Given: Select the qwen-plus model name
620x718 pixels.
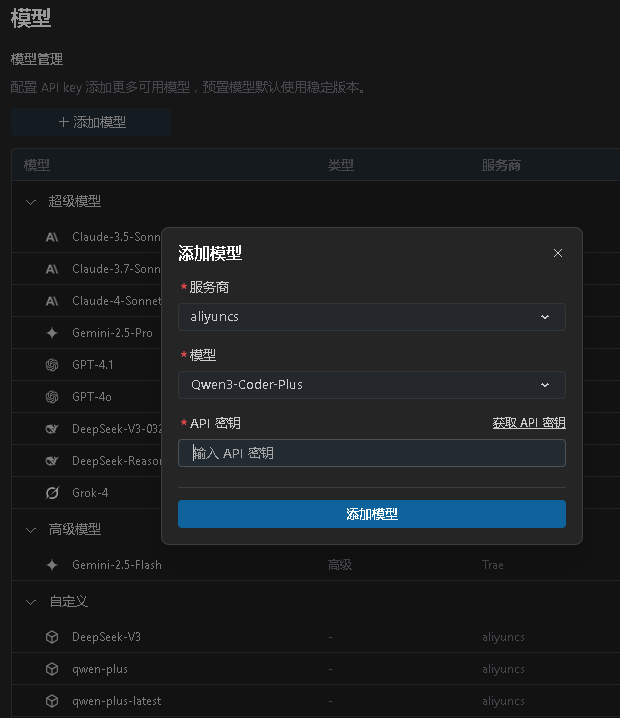Looking at the screenshot, I should coord(100,669).
